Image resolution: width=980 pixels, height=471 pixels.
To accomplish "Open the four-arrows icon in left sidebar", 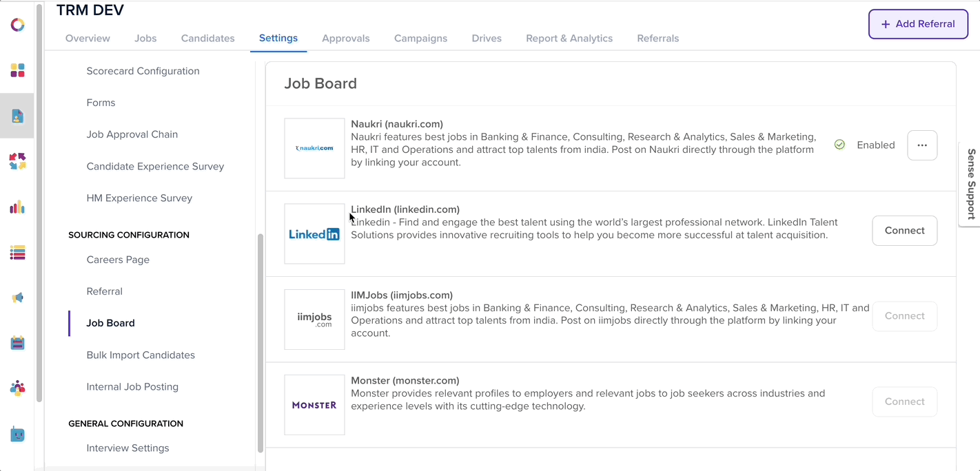I will tap(18, 161).
